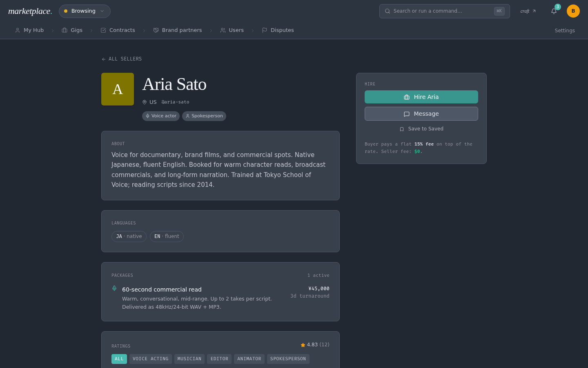Open Brand partners section

(178, 30)
